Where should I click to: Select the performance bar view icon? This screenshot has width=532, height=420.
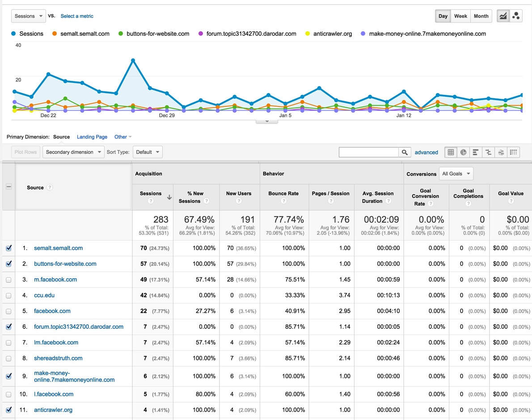tap(476, 153)
